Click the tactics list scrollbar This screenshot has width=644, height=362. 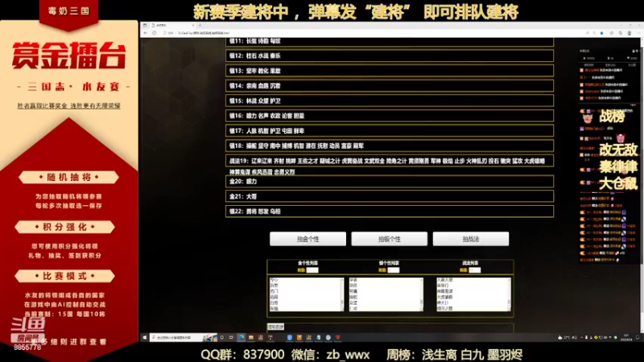(510, 294)
